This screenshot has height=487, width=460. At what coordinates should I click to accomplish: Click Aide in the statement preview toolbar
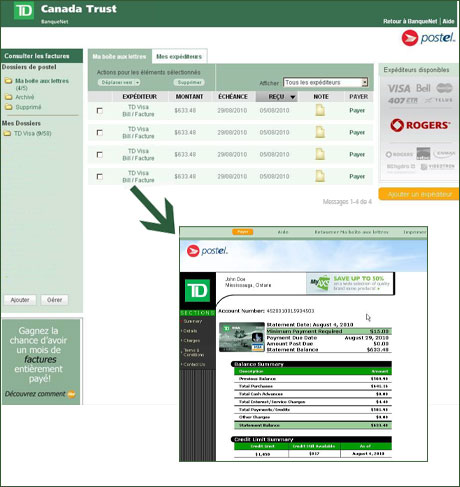pos(283,232)
